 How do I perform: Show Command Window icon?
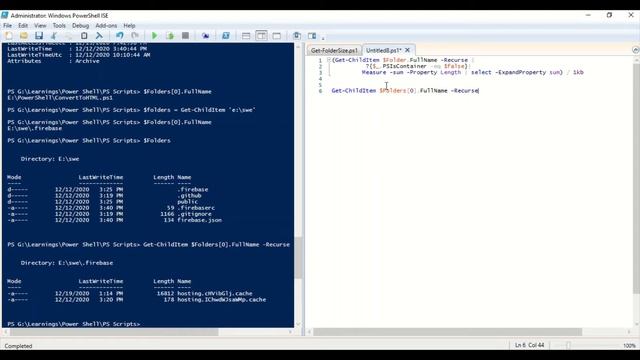(x=297, y=36)
